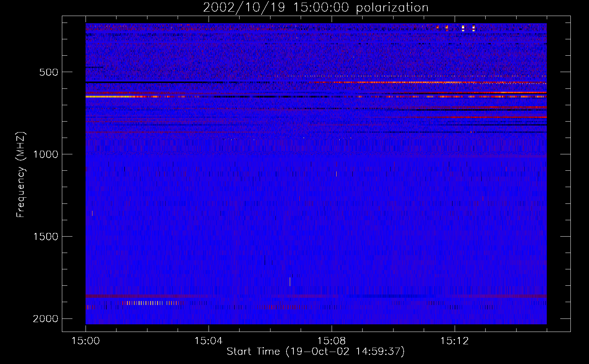
Task: Click the 15:00 time tick label
Action: click(x=86, y=341)
